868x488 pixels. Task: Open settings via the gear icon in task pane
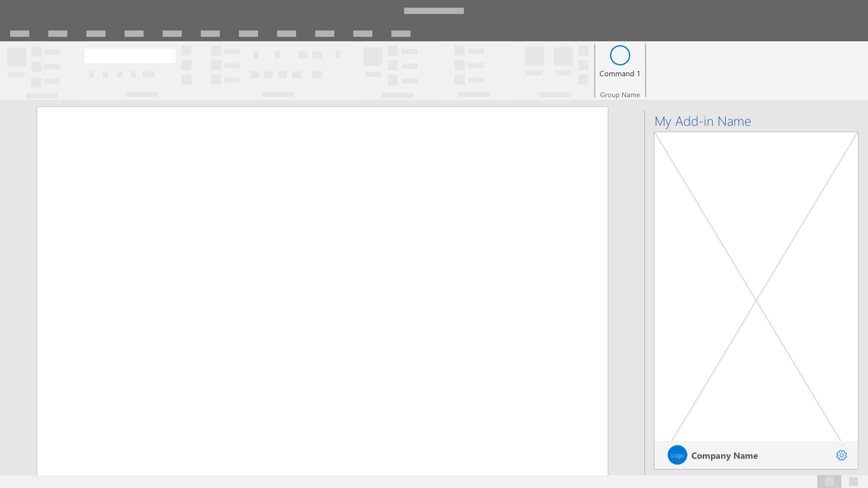[x=841, y=455]
